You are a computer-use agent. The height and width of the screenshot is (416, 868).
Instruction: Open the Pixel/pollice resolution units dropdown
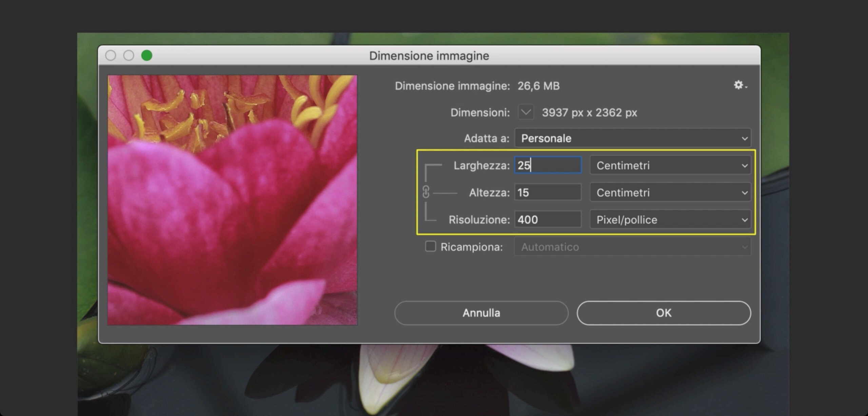[670, 220]
